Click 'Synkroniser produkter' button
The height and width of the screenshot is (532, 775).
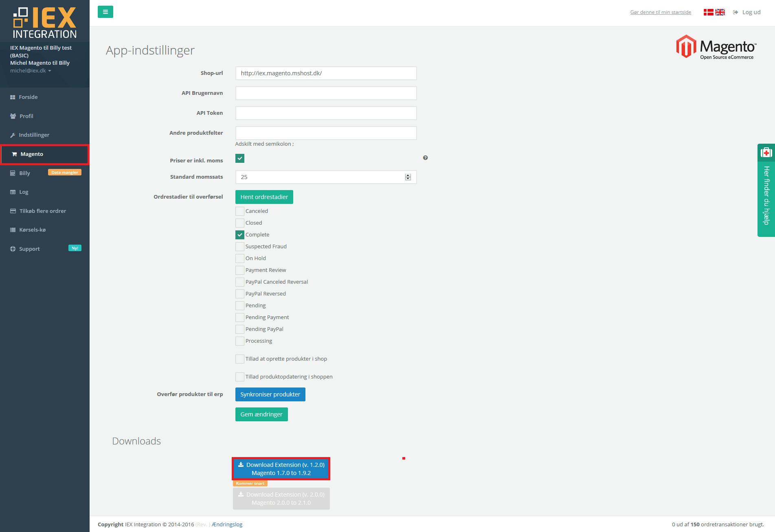point(270,394)
